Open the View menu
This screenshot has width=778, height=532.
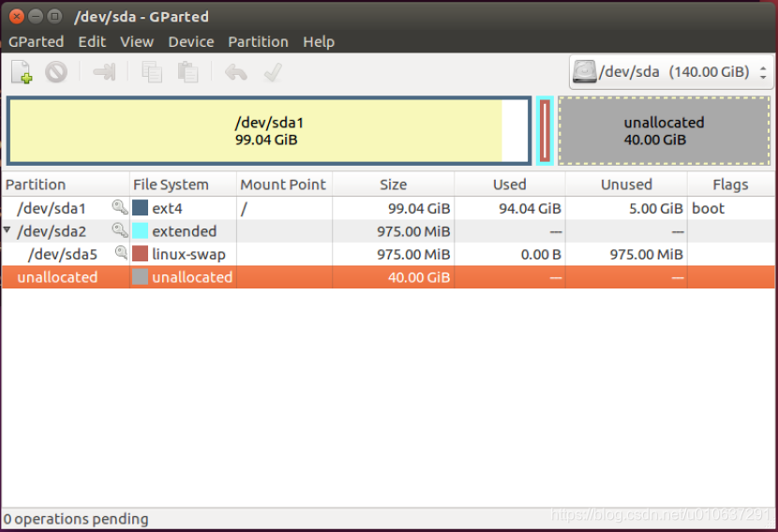tap(137, 41)
